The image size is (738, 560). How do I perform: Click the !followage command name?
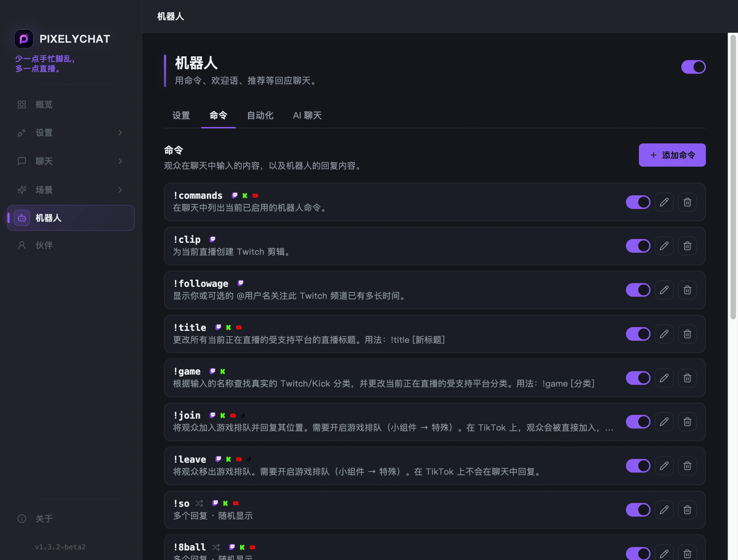(201, 283)
